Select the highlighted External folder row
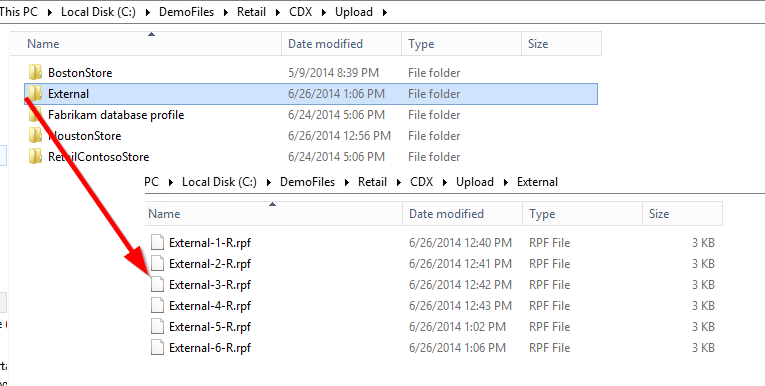The image size is (765, 386). pos(311,94)
